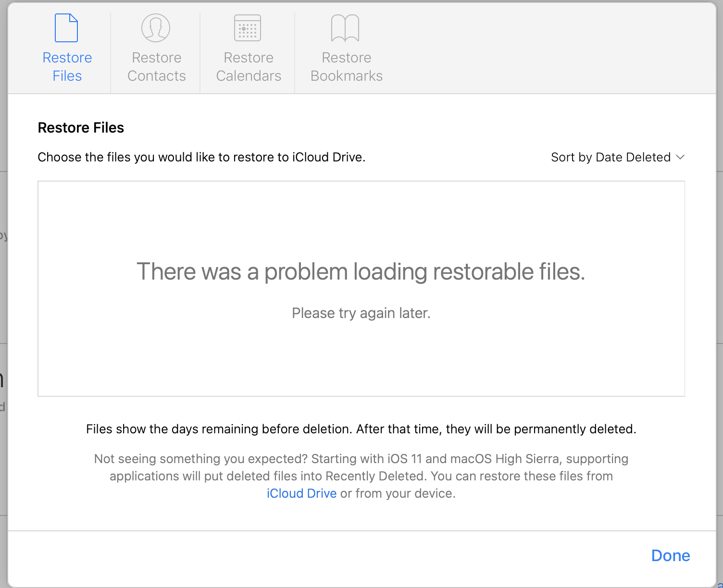Open the Sort by Date Deleted menu
The height and width of the screenshot is (588, 723).
tap(611, 157)
